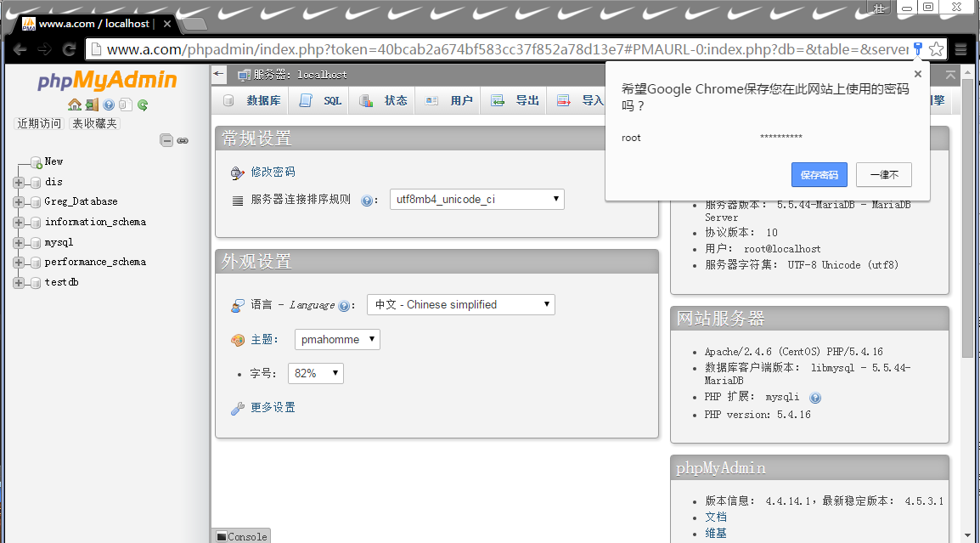Image resolution: width=980 pixels, height=543 pixels.
Task: Click the 主题 link
Action: [x=262, y=340]
